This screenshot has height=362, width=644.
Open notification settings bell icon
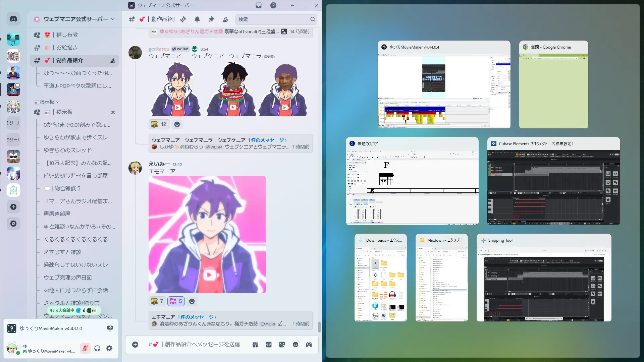click(x=197, y=19)
